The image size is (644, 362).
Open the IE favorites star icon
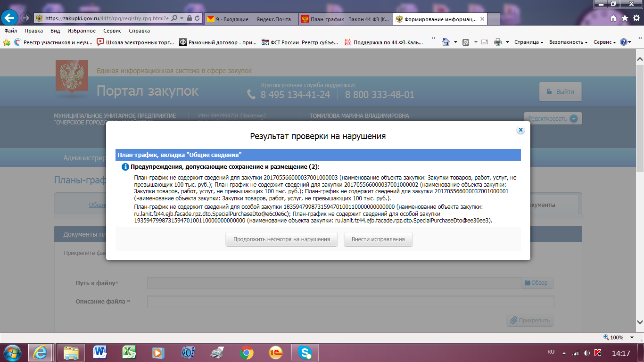[x=625, y=18]
